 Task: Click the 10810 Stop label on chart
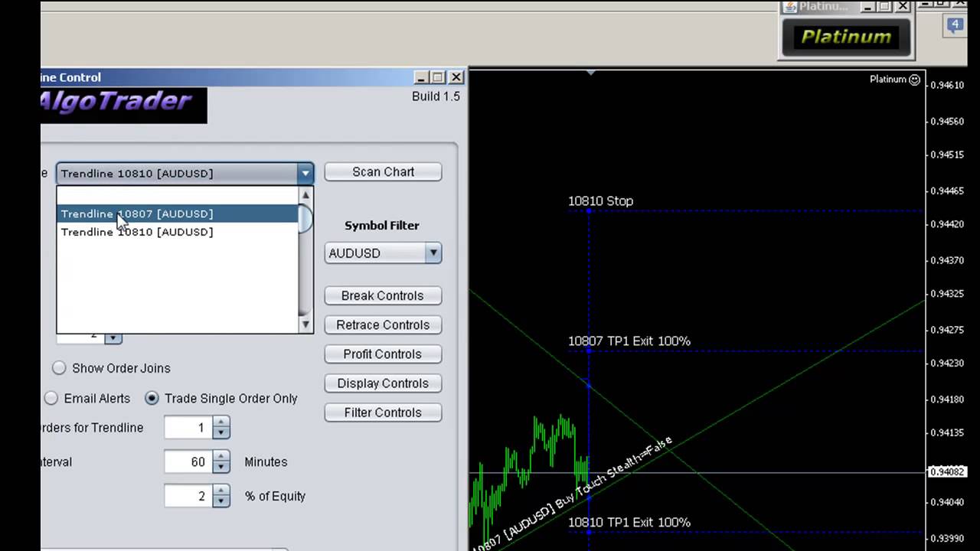pyautogui.click(x=600, y=201)
